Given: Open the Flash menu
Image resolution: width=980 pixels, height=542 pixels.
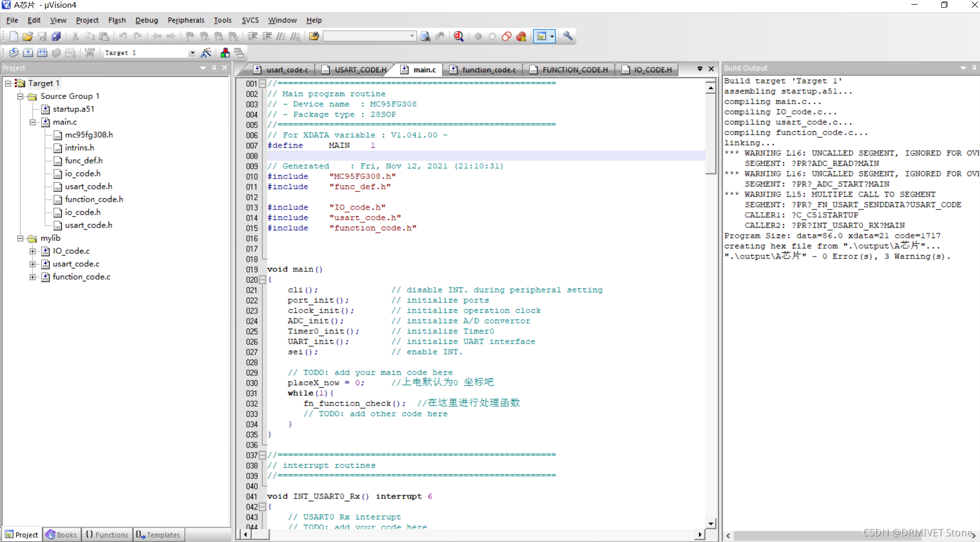Looking at the screenshot, I should 117,20.
